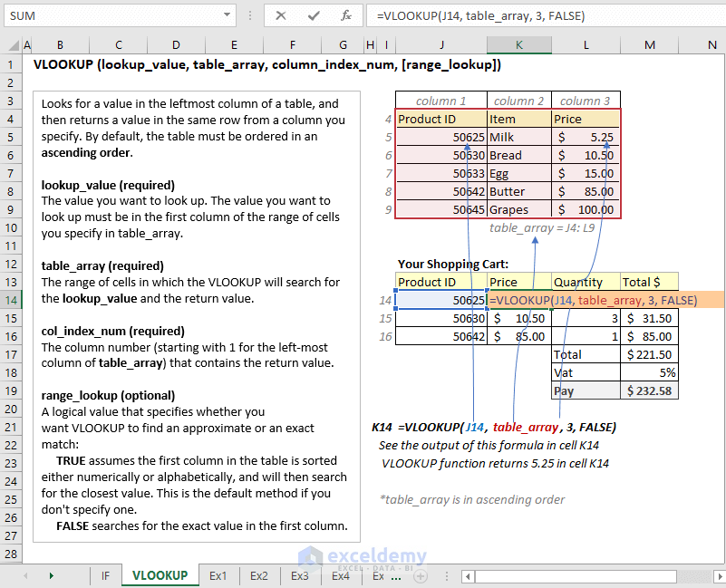Click the Cancel (X) formula button
This screenshot has width=726, height=588.
[281, 15]
